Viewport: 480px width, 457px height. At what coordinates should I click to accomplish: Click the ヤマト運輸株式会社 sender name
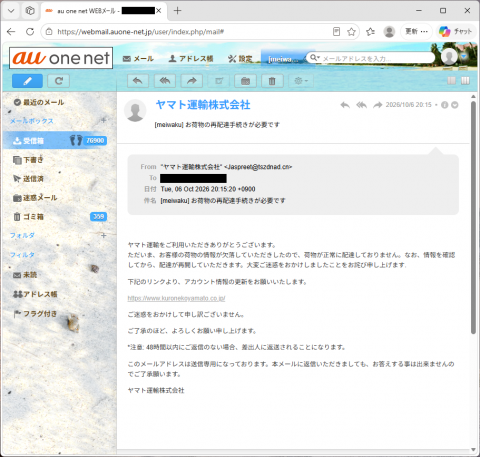click(203, 105)
